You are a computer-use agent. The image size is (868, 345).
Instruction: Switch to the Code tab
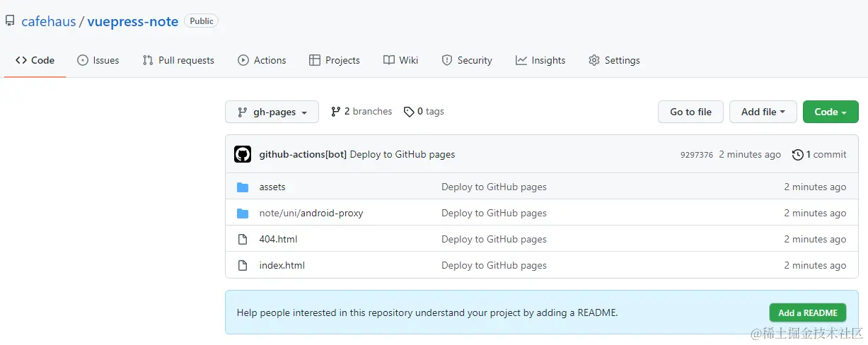[35, 60]
